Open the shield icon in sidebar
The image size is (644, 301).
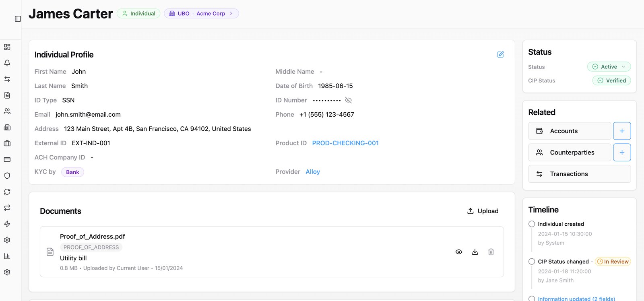7,176
